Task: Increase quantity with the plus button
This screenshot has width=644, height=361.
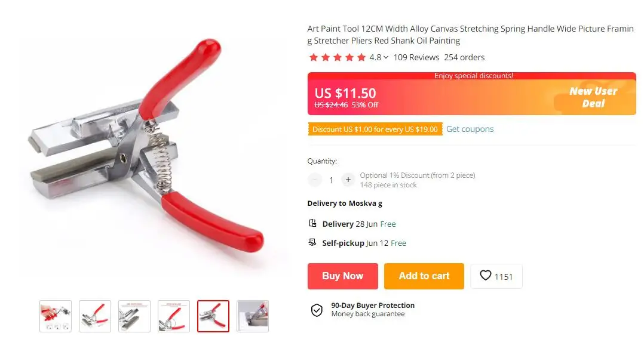Action: 348,180
